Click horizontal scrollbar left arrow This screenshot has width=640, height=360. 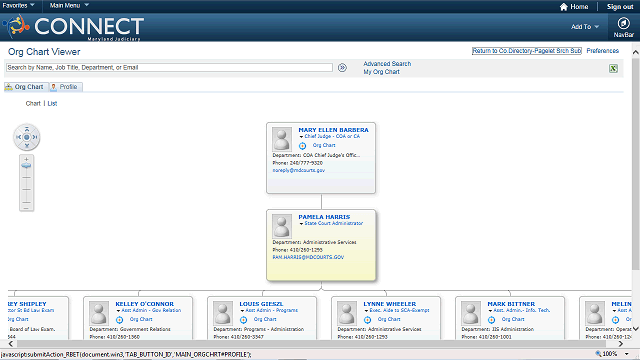tap(11, 344)
